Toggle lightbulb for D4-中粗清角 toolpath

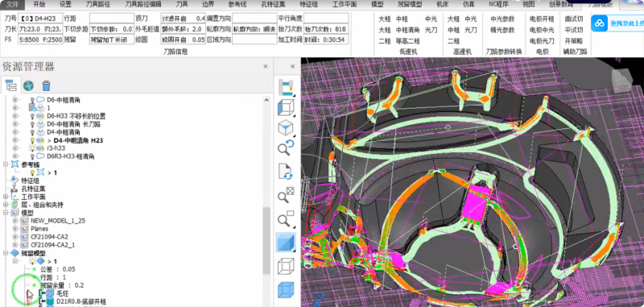[x=32, y=132]
